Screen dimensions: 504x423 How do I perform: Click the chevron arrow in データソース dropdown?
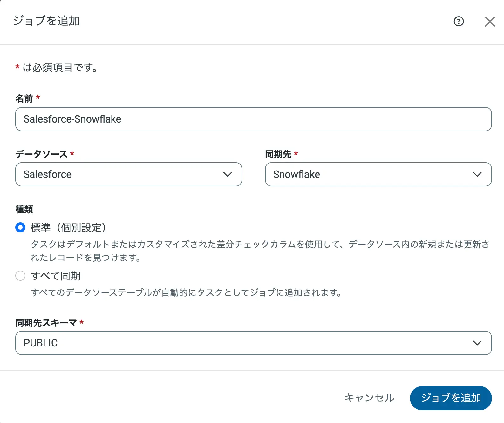click(x=228, y=174)
